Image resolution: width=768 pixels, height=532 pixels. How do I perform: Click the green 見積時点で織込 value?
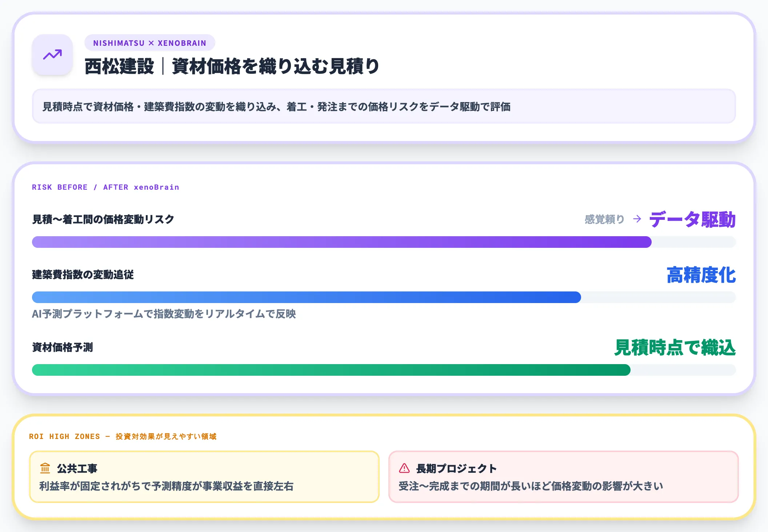pyautogui.click(x=675, y=347)
